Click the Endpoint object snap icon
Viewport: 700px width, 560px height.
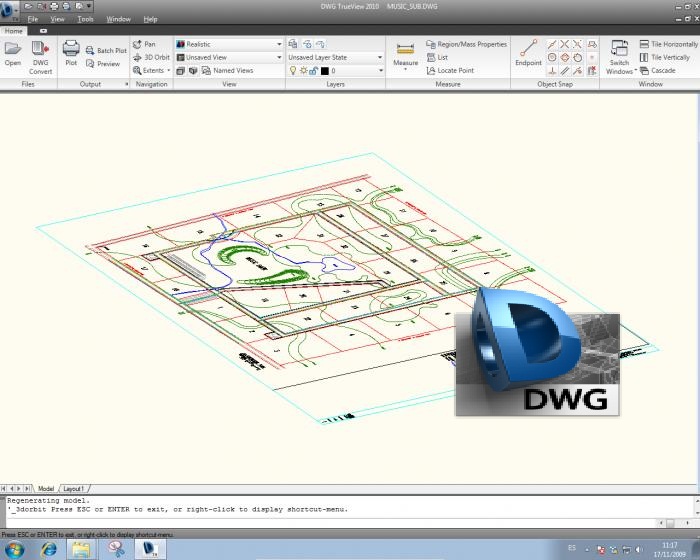click(528, 52)
